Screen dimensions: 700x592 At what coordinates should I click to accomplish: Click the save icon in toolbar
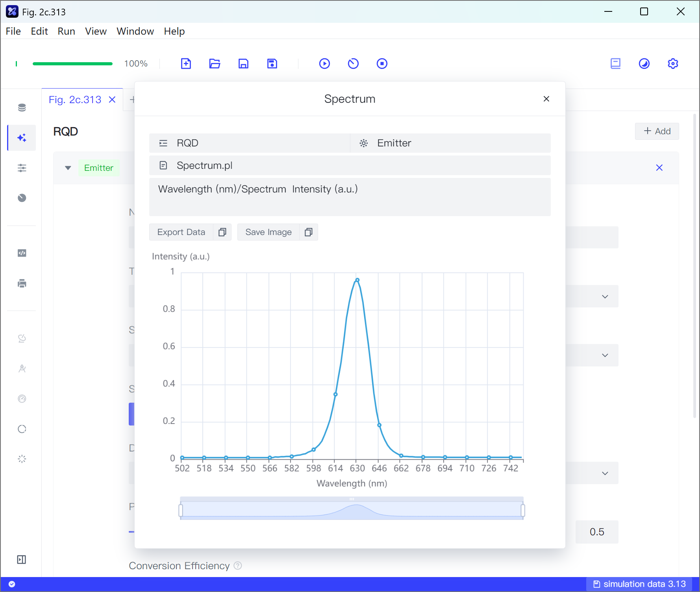243,63
